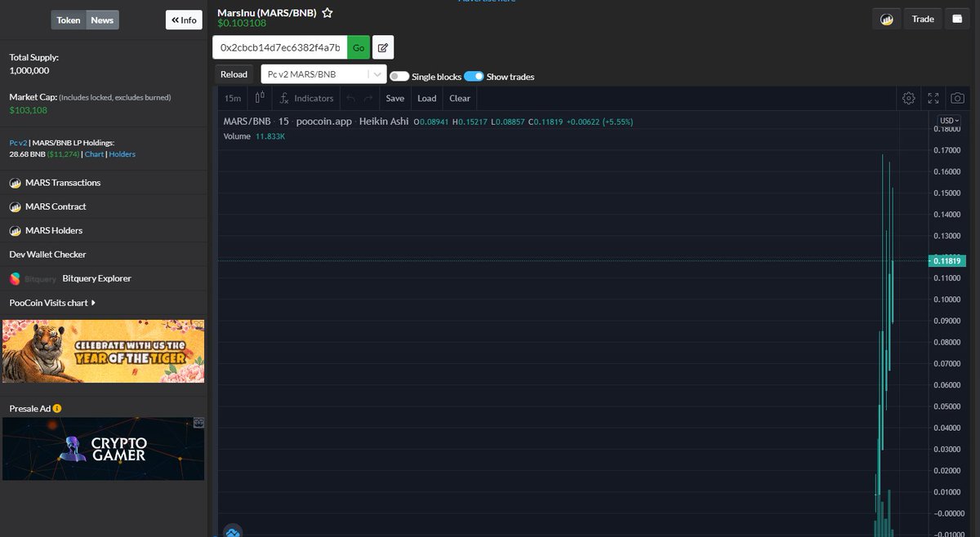Open MARS Contract link
The width and height of the screenshot is (980, 537).
coord(56,206)
